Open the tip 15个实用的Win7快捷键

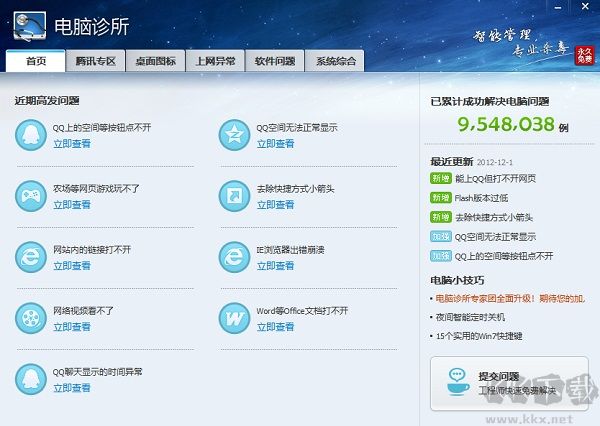pos(479,336)
